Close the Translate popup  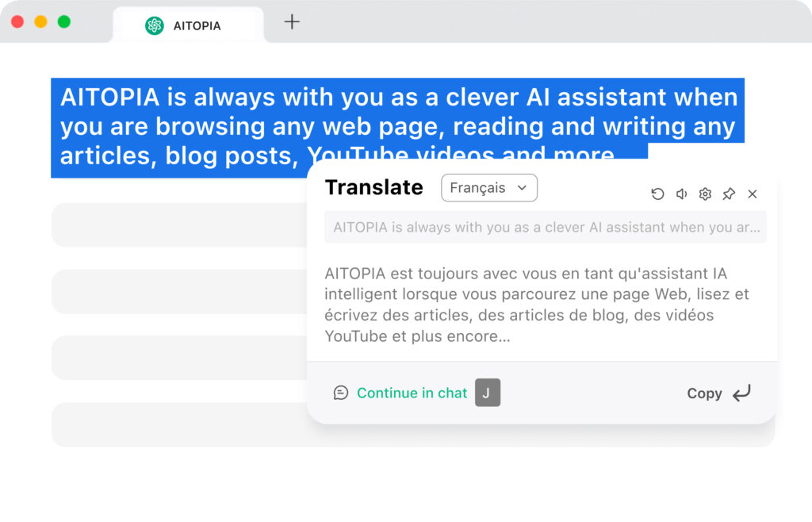[x=753, y=194]
